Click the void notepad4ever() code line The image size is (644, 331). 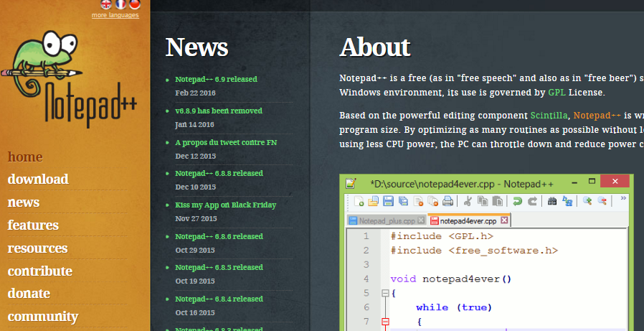[451, 279]
